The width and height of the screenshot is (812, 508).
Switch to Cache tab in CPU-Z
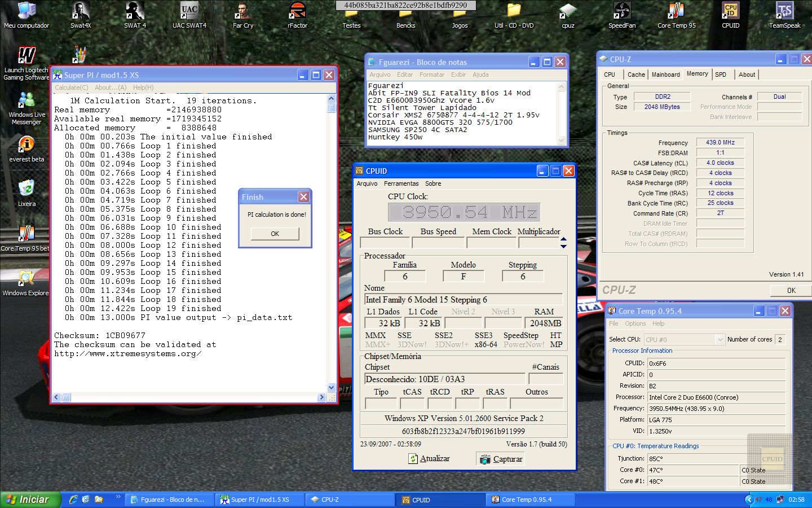(x=636, y=75)
